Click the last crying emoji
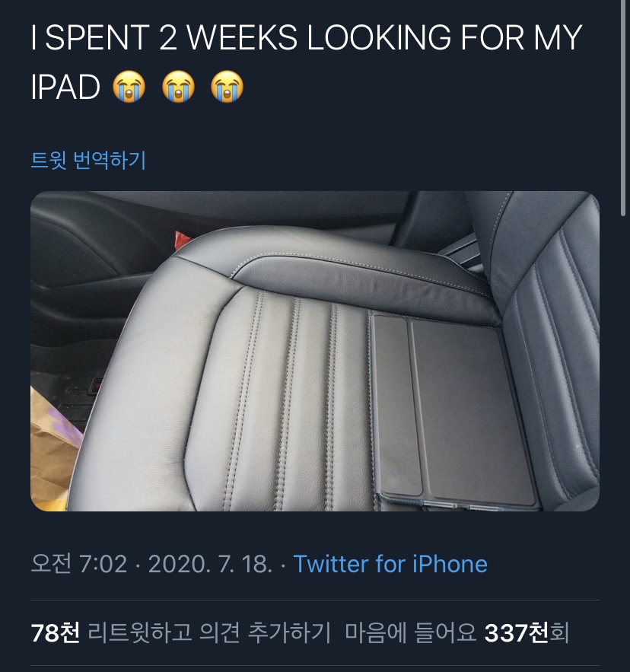The width and height of the screenshot is (630, 672). coord(228,87)
